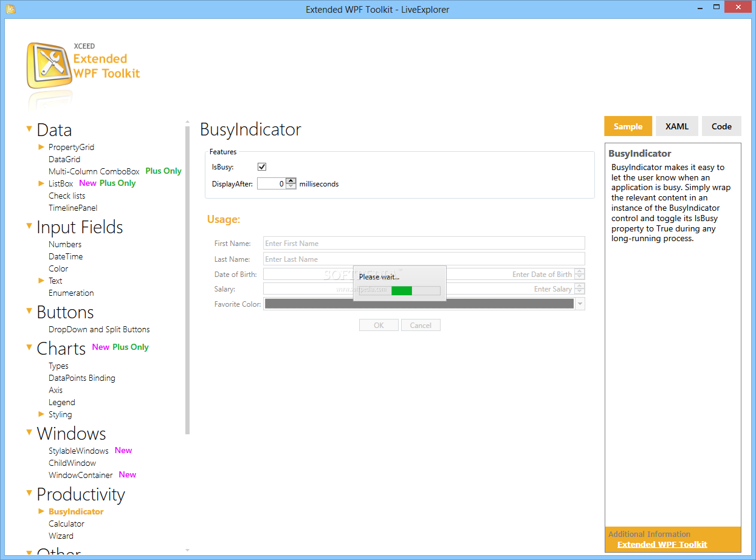Open the Favorite Color dropdown arrow
Screen dimensions: 756x560
(580, 304)
